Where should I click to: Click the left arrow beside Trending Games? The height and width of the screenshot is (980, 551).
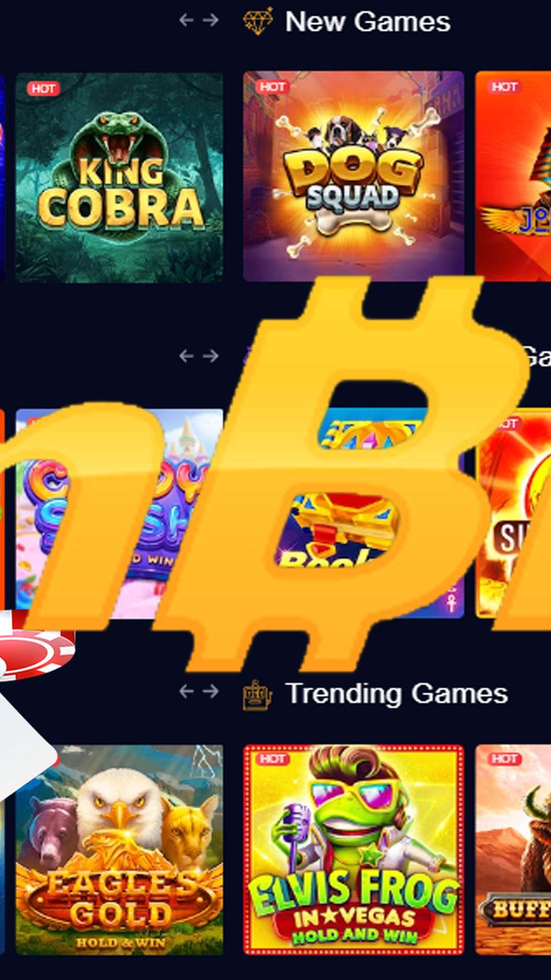186,691
